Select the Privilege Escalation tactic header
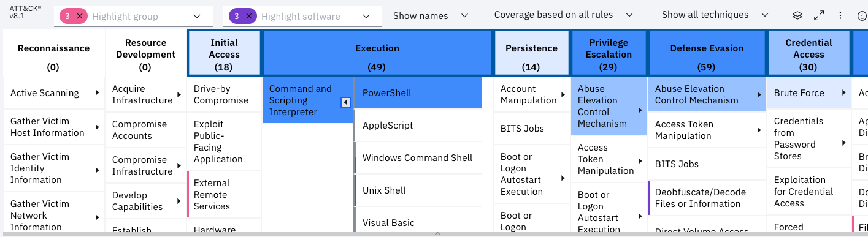This screenshot has width=868, height=237. [x=609, y=54]
